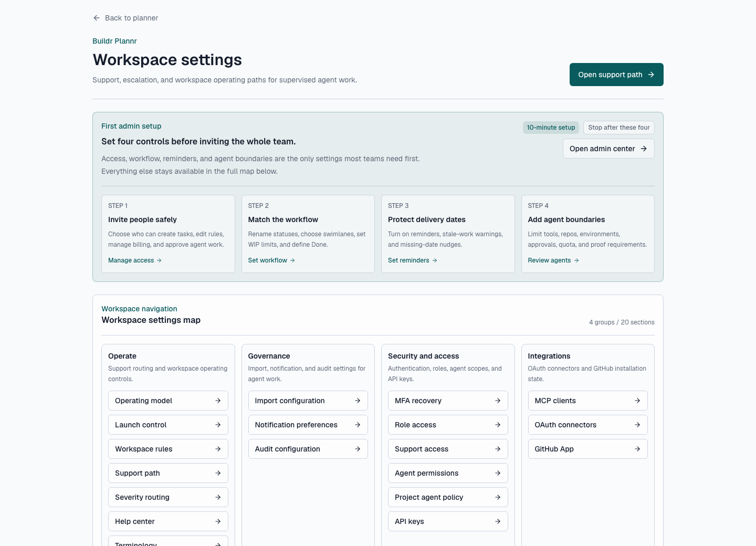Click the arrow icon on Role access row
Screen dimensions: 756x546
point(498,425)
